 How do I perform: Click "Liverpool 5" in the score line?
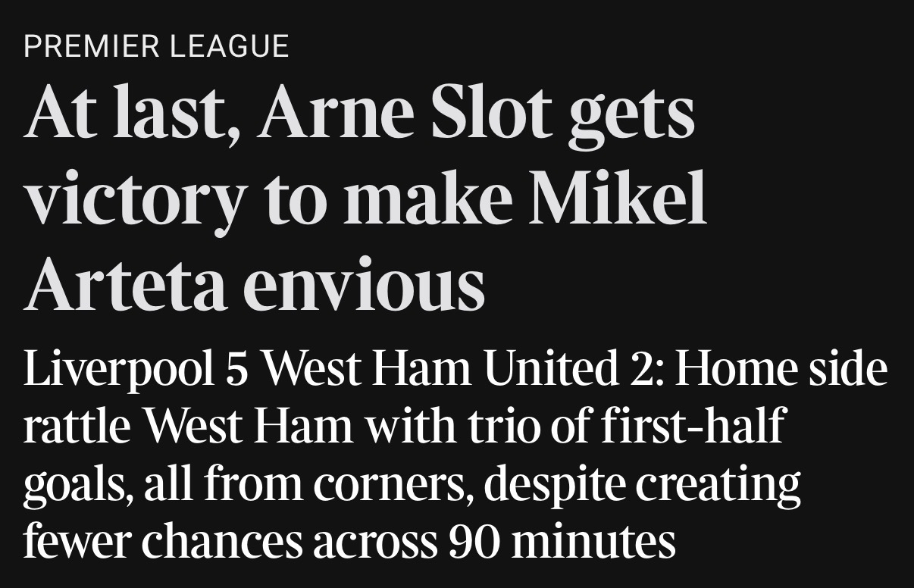click(x=133, y=371)
